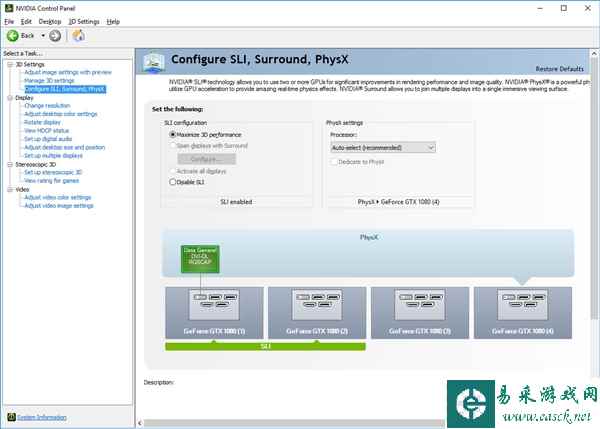Select the GeForce GTX 1080 (2) card
The height and width of the screenshot is (429, 600).
pyautogui.click(x=317, y=313)
